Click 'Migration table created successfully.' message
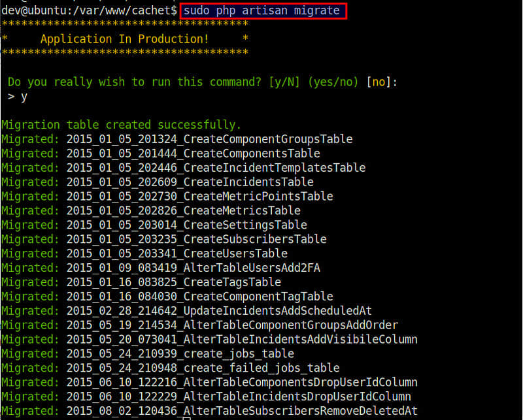Screen dimensions: 523x420 (122, 125)
